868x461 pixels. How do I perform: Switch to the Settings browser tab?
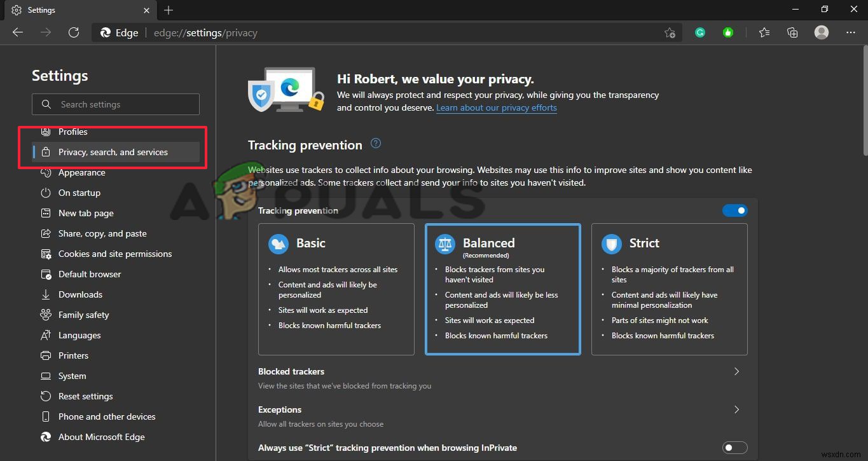(76, 10)
